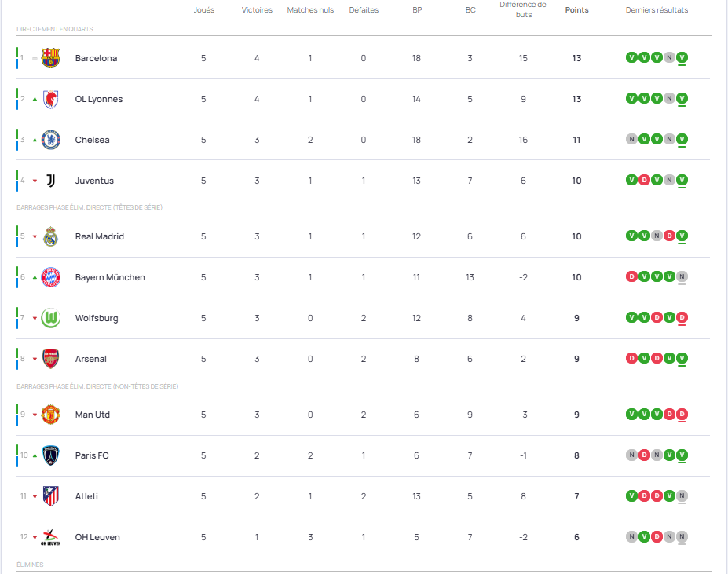Click the Barcelona club crest
Image resolution: width=728 pixels, height=574 pixels.
pos(50,58)
